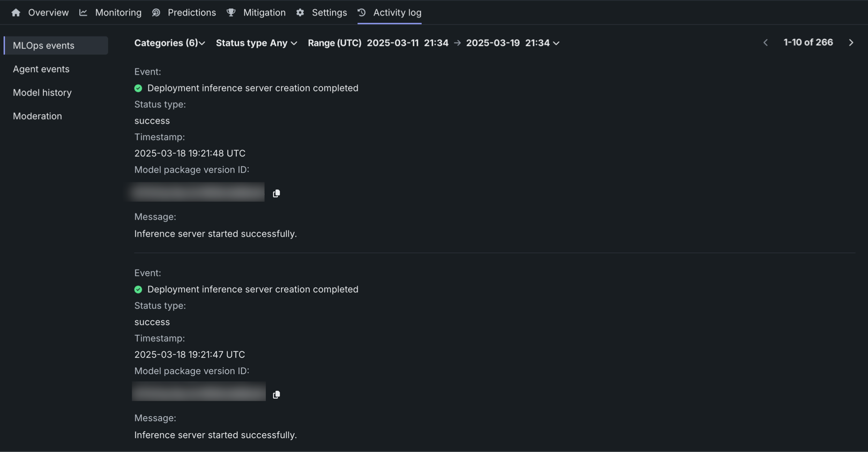The height and width of the screenshot is (452, 868).
Task: Expand the date Range (UTC) dropdown chevron
Action: coord(556,43)
